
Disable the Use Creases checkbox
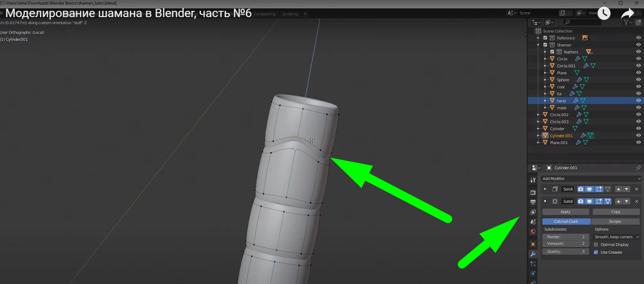click(596, 252)
